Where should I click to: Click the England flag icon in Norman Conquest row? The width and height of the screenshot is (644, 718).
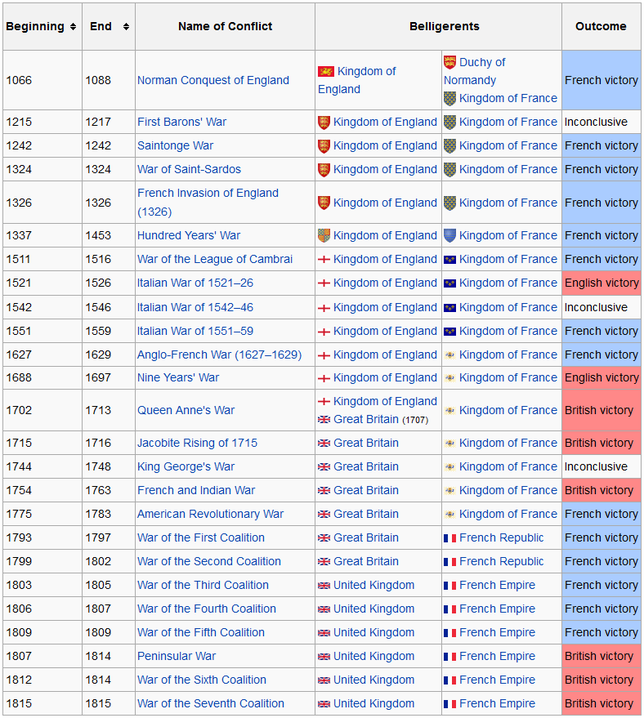coord(326,71)
